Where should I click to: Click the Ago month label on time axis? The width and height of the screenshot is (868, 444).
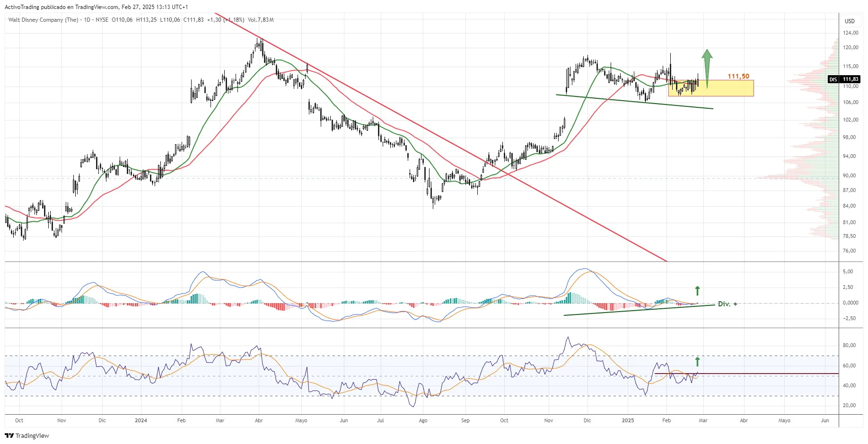point(423,420)
